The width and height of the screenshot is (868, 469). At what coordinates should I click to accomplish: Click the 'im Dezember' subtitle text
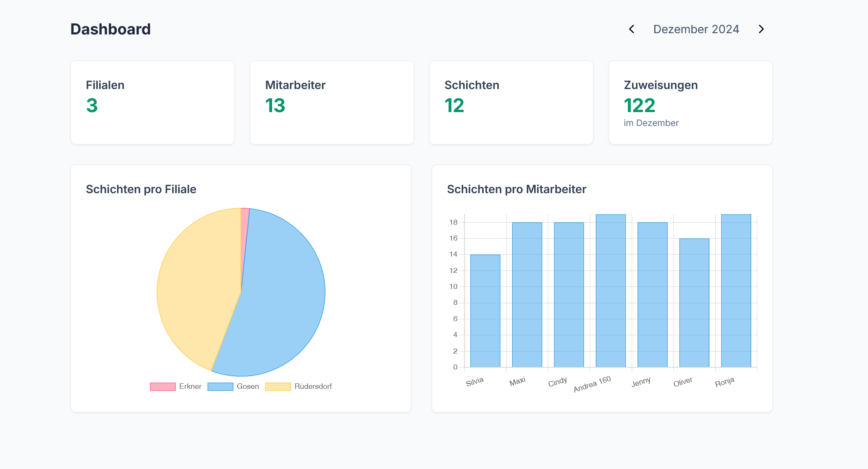[651, 123]
